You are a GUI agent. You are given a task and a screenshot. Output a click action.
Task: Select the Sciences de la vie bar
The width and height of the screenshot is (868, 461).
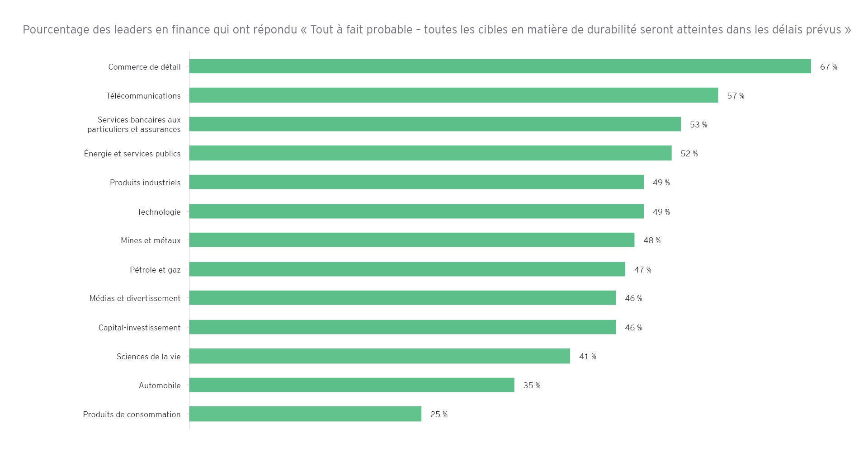[379, 356]
